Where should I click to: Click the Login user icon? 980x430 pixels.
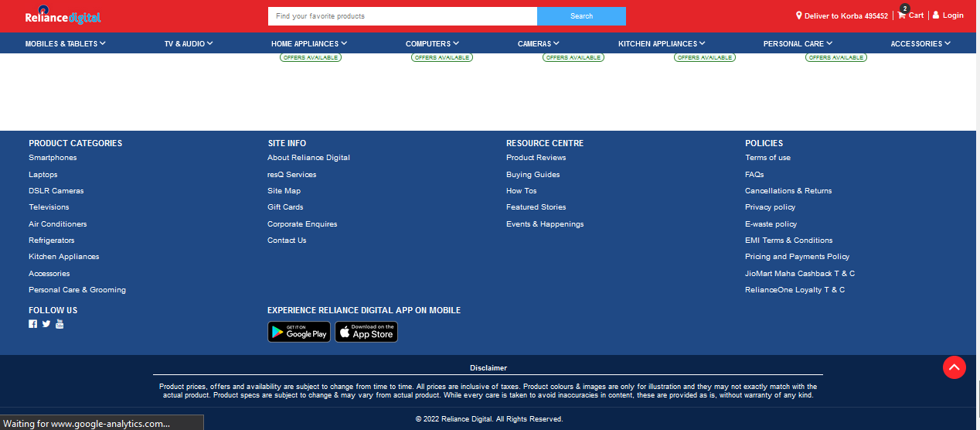click(936, 15)
